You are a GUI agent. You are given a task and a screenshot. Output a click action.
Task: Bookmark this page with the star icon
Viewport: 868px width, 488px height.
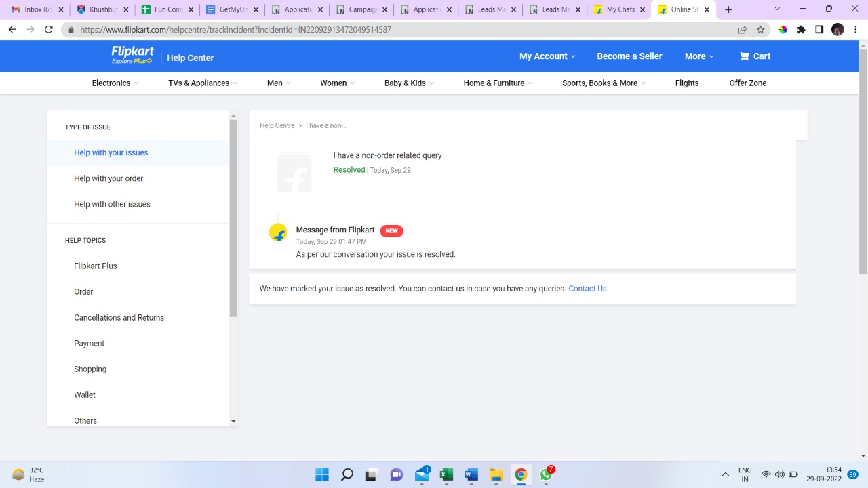(x=760, y=30)
